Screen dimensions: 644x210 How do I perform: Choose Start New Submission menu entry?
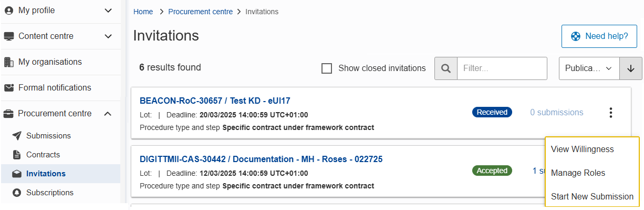click(x=592, y=196)
